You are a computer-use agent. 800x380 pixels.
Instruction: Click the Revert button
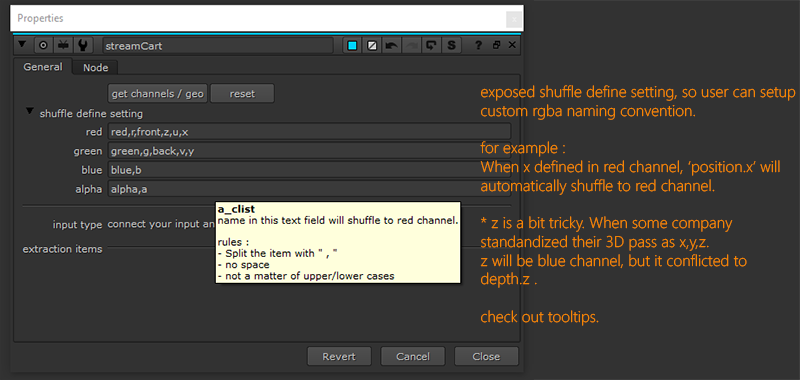tap(339, 357)
